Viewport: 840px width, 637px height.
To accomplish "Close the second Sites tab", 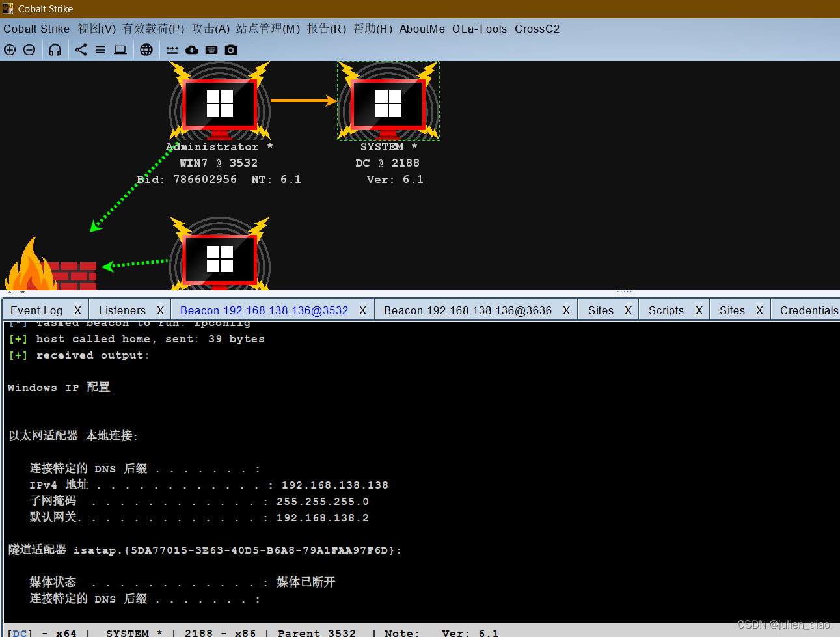I will pyautogui.click(x=759, y=311).
